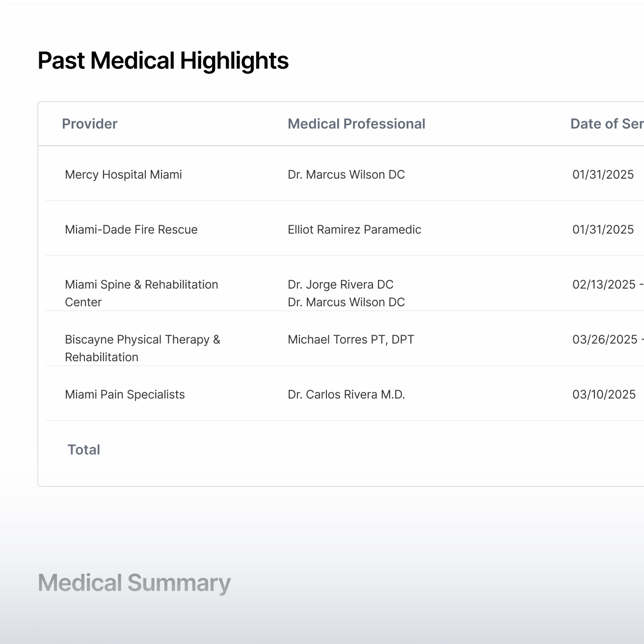The height and width of the screenshot is (644, 644).
Task: Click Dr. Marcus Wilson DC in Mercy Hospital row
Action: [x=346, y=175]
